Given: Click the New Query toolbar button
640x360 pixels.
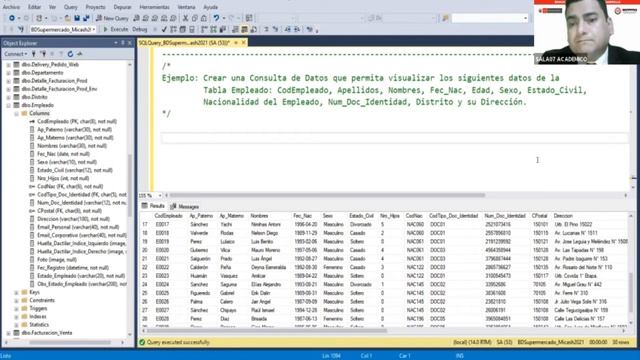Looking at the screenshot, I should (112, 18).
